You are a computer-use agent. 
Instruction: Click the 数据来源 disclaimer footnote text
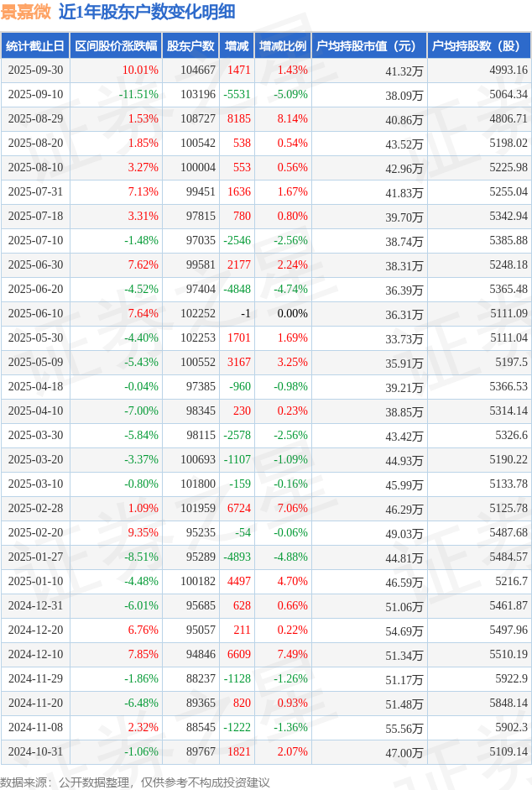tap(135, 782)
